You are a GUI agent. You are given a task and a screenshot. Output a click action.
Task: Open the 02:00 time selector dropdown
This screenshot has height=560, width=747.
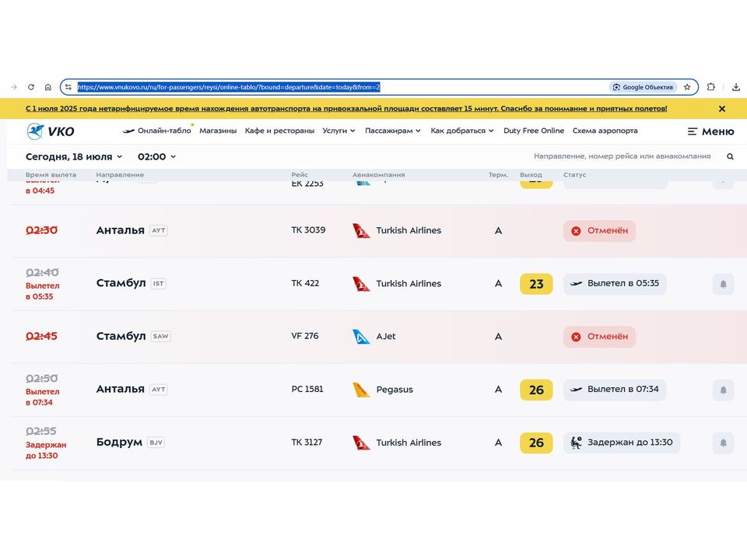[156, 156]
